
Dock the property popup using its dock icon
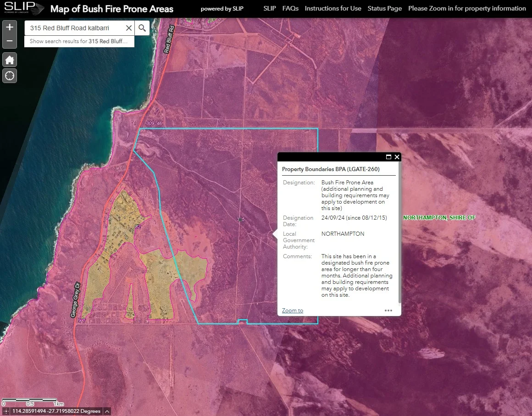pyautogui.click(x=388, y=157)
